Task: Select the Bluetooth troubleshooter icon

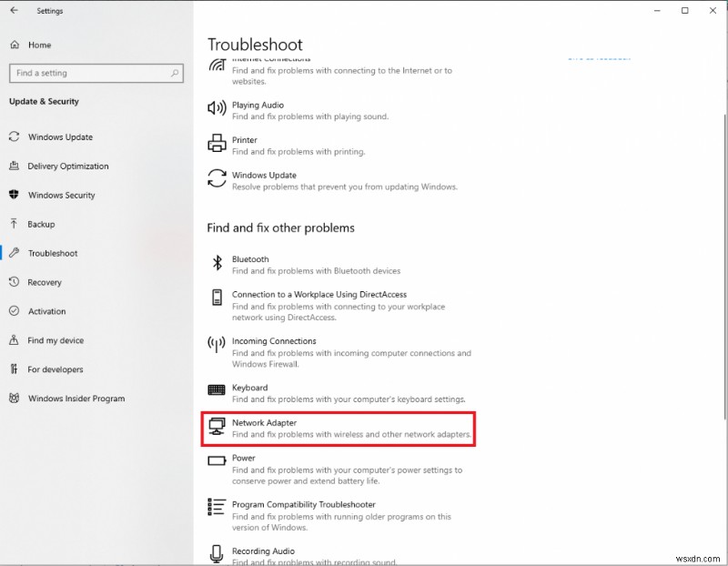Action: point(217,262)
